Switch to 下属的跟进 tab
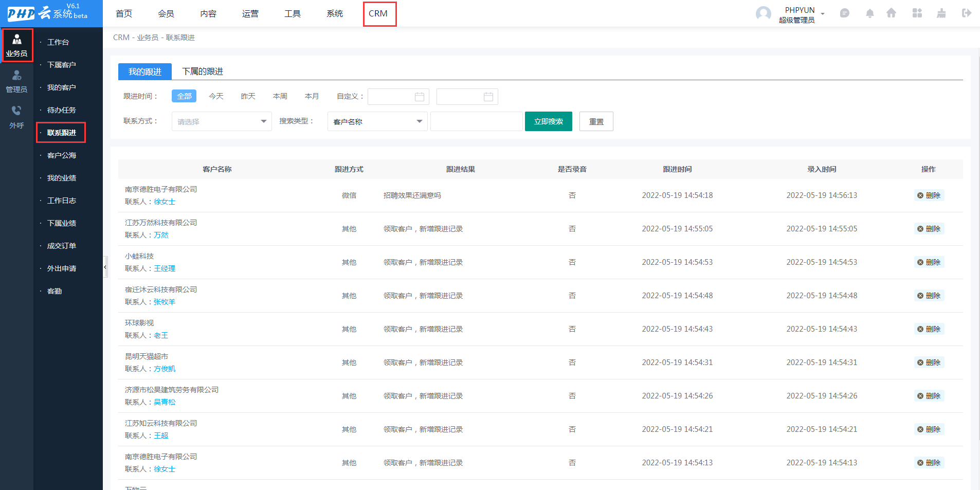This screenshot has width=980, height=490. tap(203, 71)
